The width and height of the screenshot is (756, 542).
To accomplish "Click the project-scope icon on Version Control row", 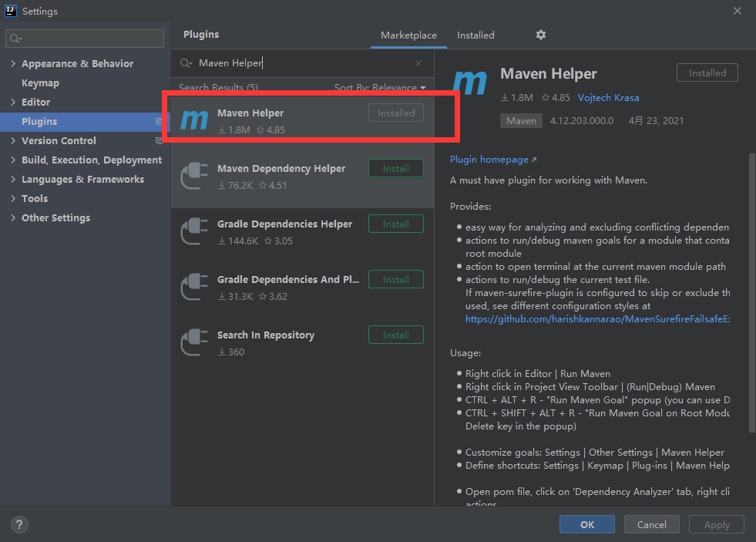I will 159,141.
